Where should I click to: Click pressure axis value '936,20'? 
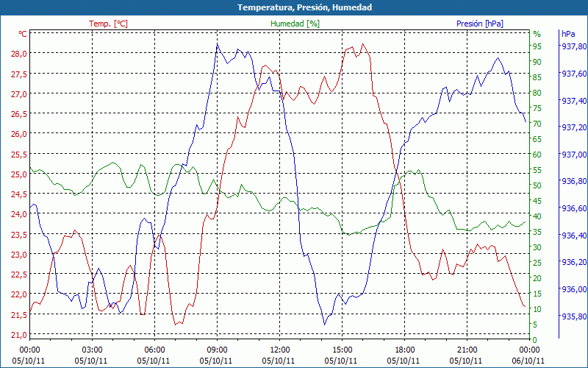[573, 262]
